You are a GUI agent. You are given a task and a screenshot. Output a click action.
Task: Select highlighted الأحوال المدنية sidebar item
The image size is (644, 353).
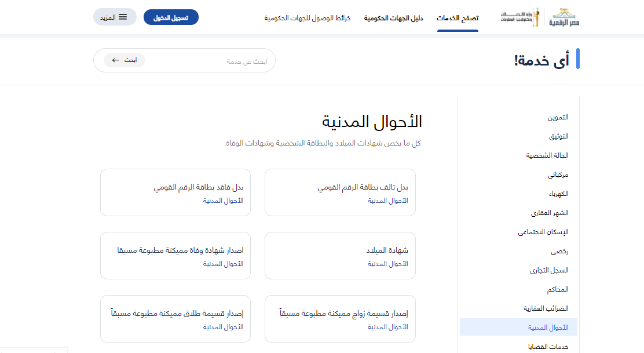tap(519, 327)
